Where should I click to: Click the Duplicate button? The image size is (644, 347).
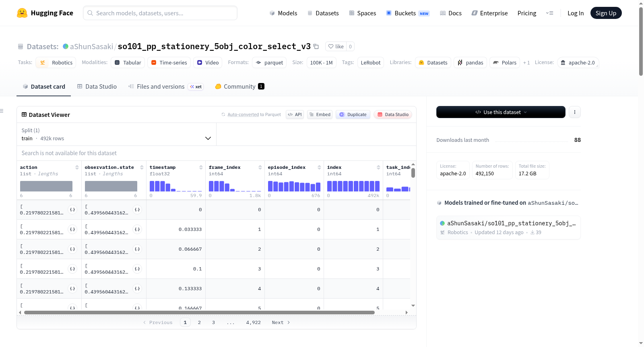(x=353, y=114)
